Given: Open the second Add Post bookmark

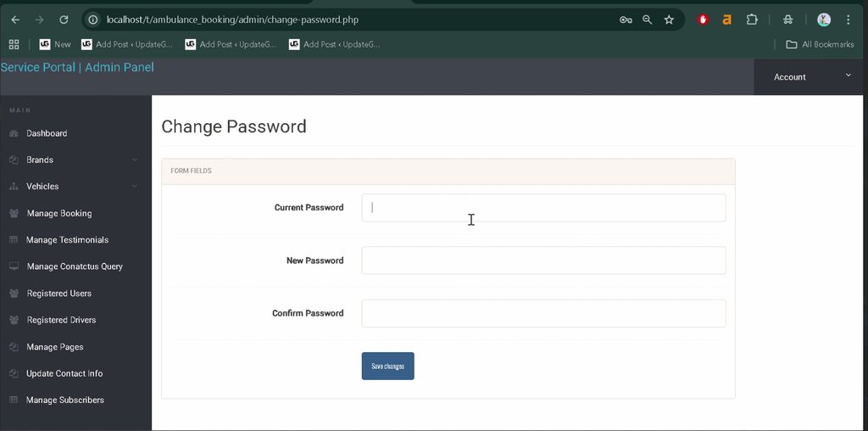Looking at the screenshot, I should (231, 44).
